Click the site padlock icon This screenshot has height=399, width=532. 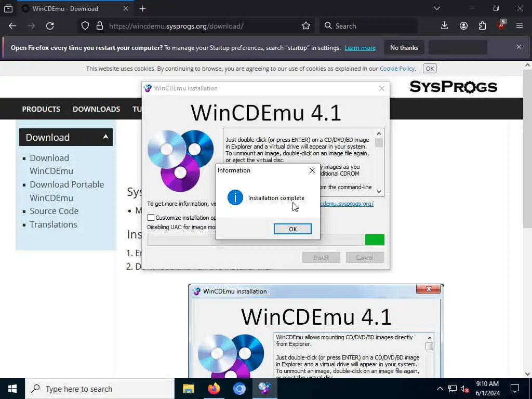tap(100, 26)
